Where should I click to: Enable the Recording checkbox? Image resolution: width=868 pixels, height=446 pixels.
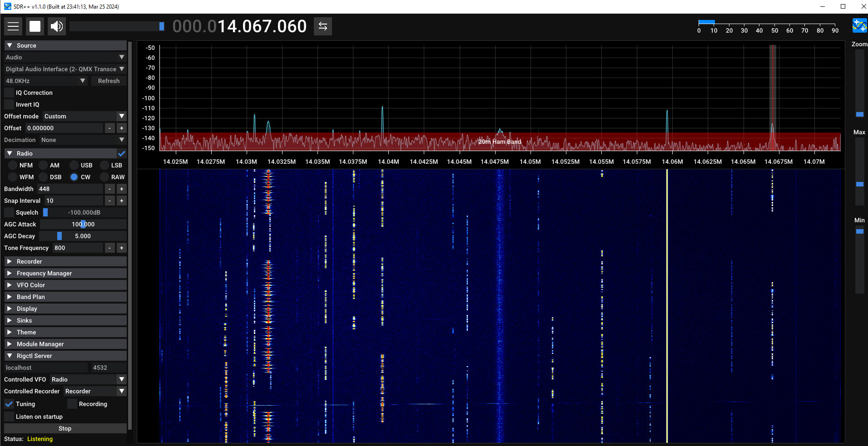tap(71, 404)
